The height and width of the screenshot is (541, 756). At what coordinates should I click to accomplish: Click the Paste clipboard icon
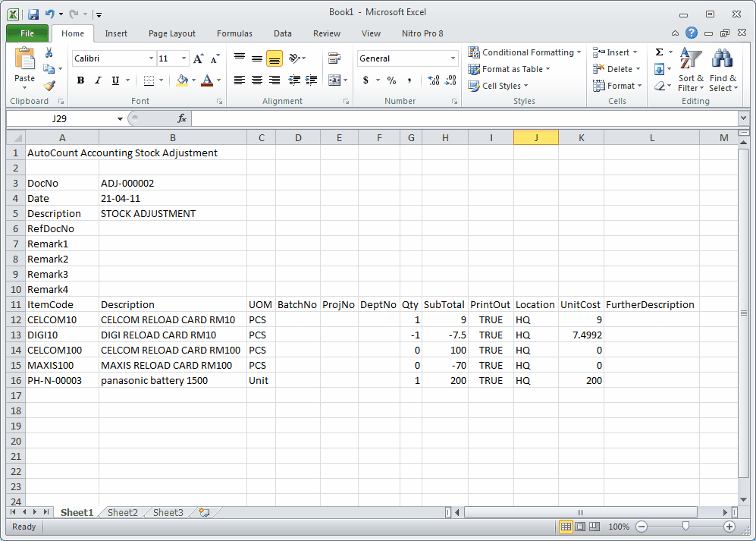[x=24, y=60]
